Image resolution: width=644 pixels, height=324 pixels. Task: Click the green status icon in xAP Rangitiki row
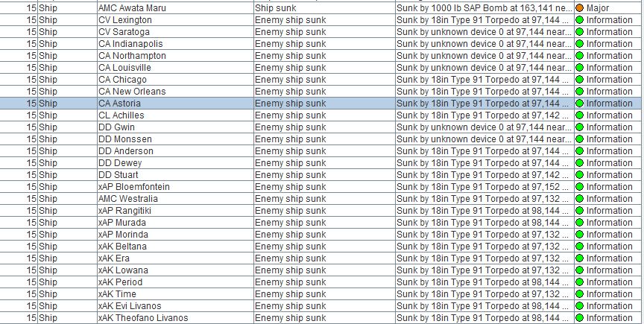click(579, 210)
